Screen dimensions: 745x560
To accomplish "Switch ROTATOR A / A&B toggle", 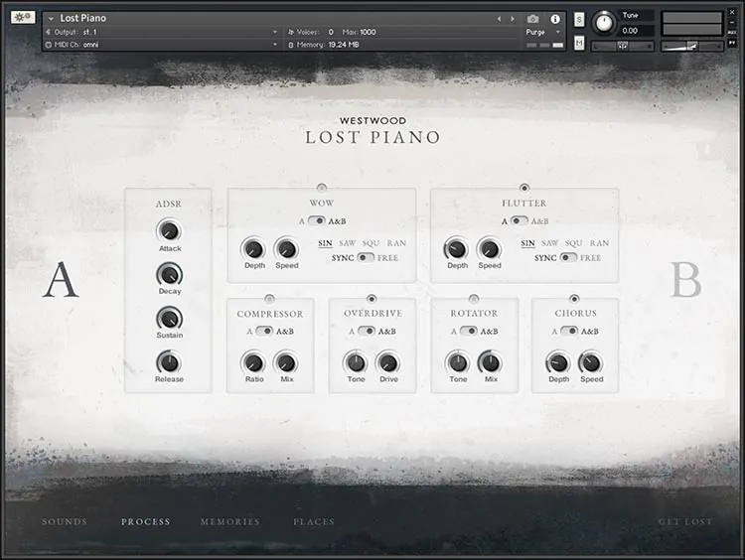I will (x=469, y=331).
